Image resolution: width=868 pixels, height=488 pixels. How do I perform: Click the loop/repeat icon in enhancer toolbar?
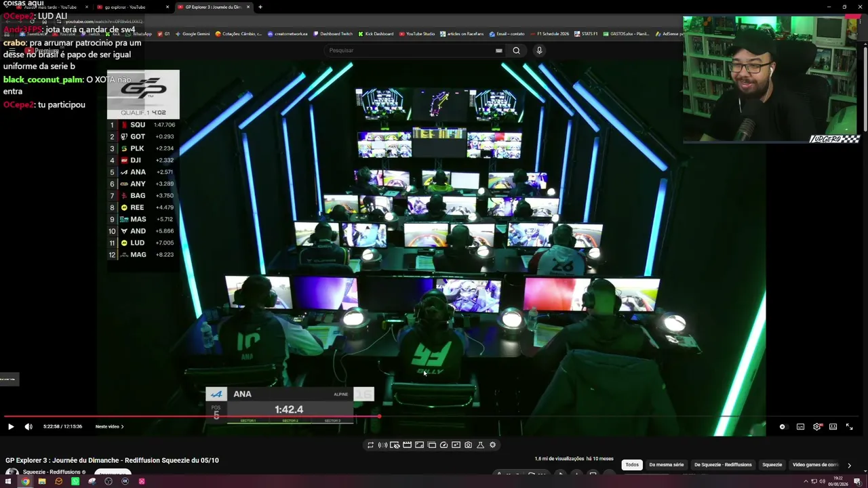tap(370, 445)
